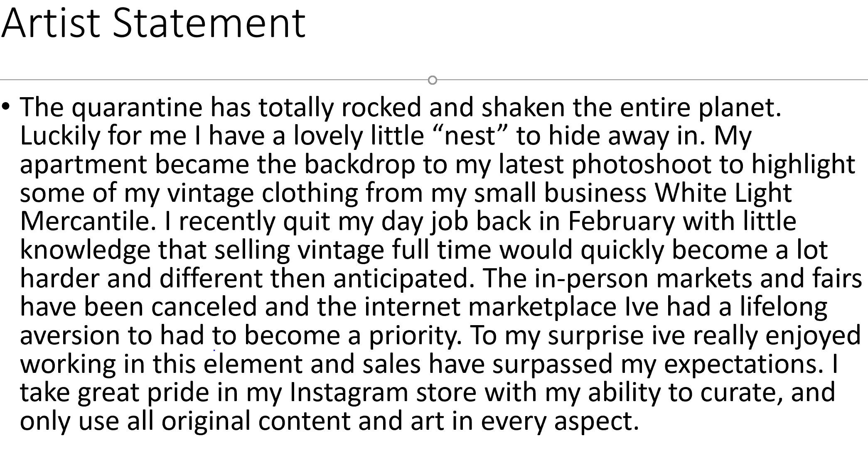Click the word 'photoshoot' in the paragraph

[x=642, y=164]
